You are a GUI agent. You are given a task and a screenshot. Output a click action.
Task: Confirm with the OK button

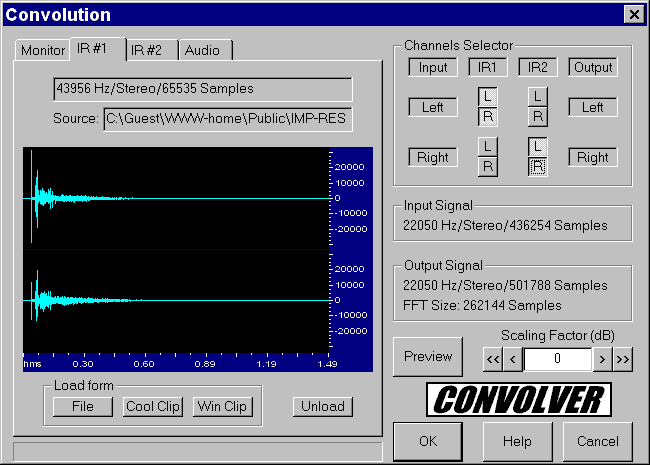tap(428, 442)
